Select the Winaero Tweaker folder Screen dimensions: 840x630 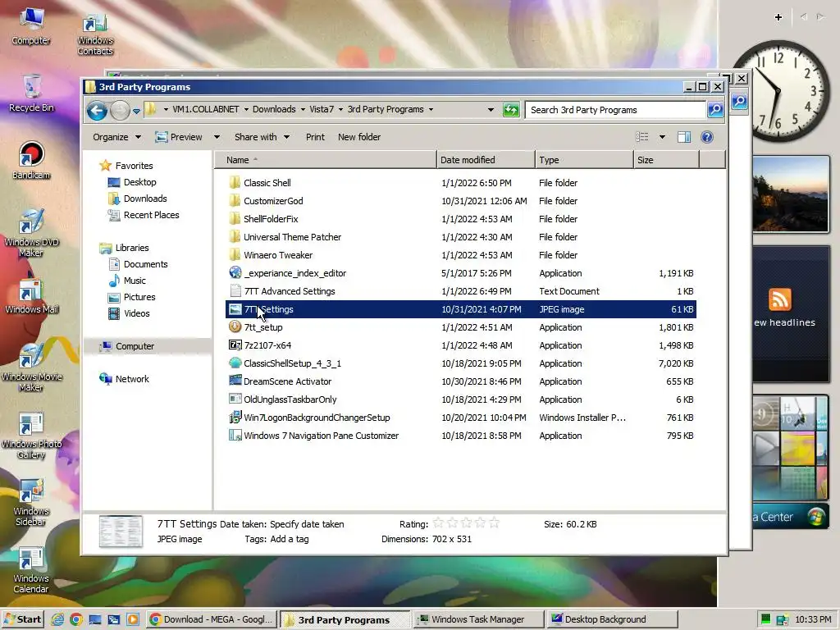461,255
